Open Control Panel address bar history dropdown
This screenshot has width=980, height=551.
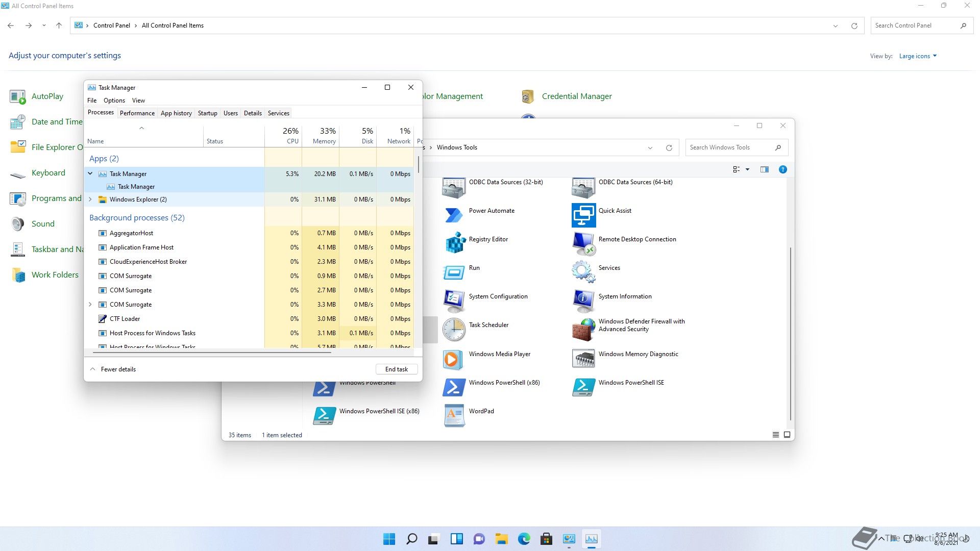[x=836, y=26]
